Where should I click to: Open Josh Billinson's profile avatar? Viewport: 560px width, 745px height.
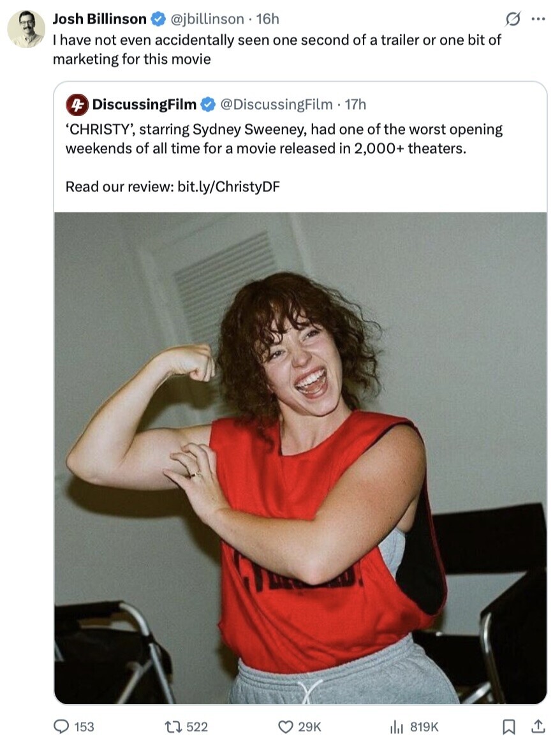26,29
